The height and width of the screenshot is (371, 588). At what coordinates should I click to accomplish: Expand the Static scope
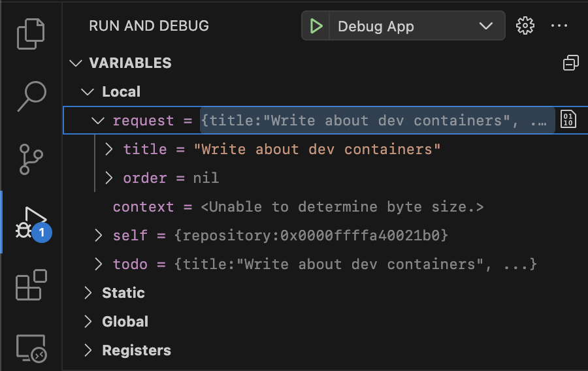(88, 293)
